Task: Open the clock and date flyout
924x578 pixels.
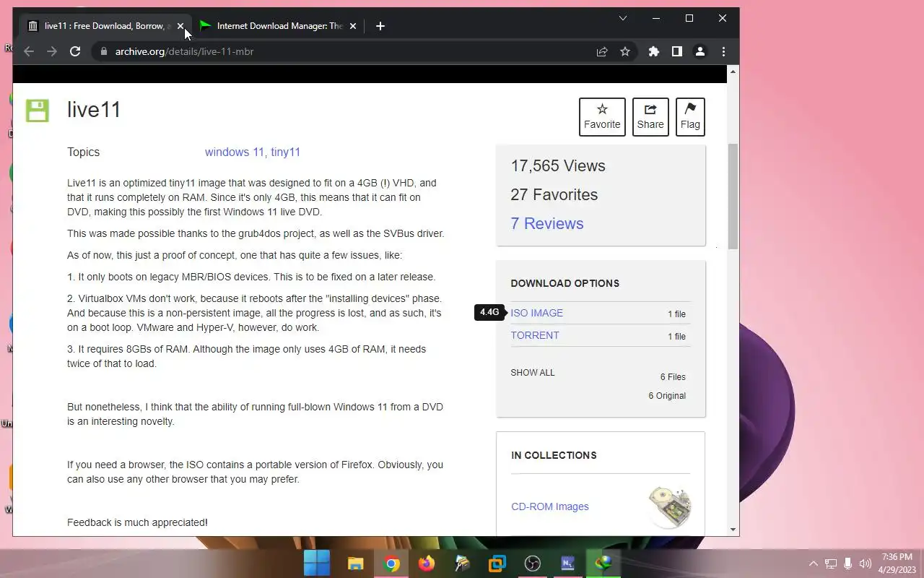Action: coord(897,564)
